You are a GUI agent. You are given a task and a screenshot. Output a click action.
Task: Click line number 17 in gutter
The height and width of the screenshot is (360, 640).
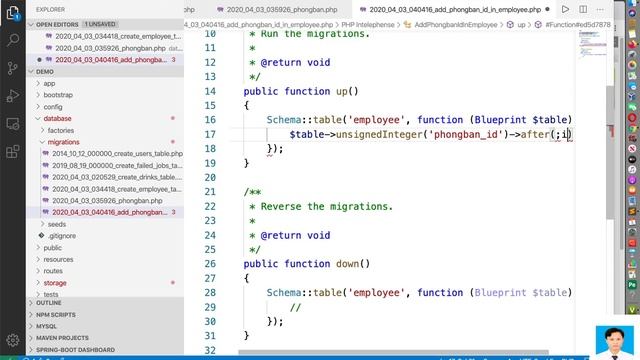tap(210, 134)
